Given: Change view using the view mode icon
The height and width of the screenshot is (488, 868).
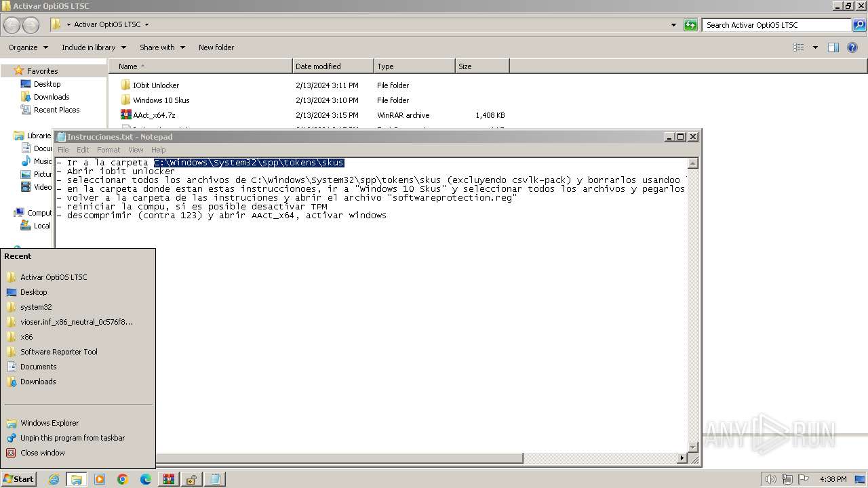Looking at the screenshot, I should pyautogui.click(x=799, y=47).
